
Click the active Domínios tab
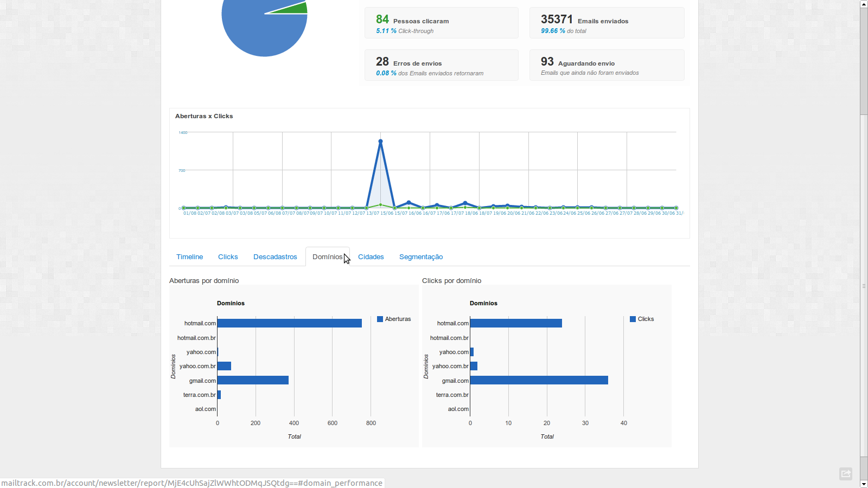click(328, 256)
